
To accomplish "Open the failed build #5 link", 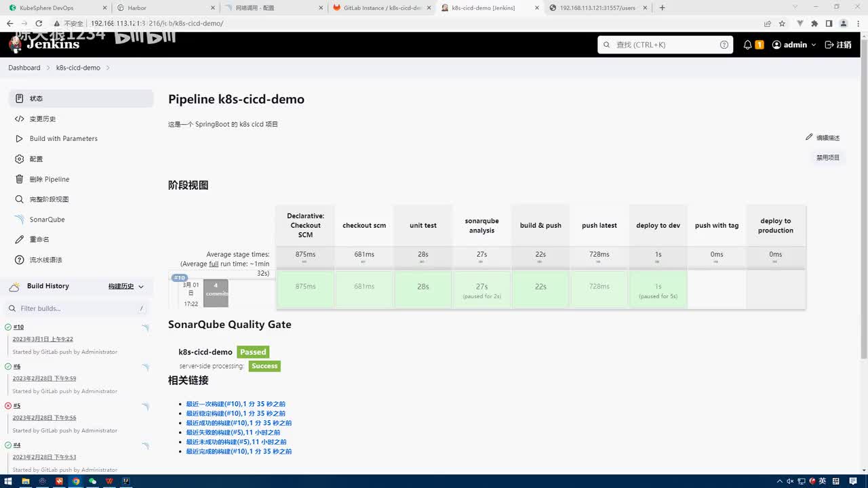I will pyautogui.click(x=17, y=406).
